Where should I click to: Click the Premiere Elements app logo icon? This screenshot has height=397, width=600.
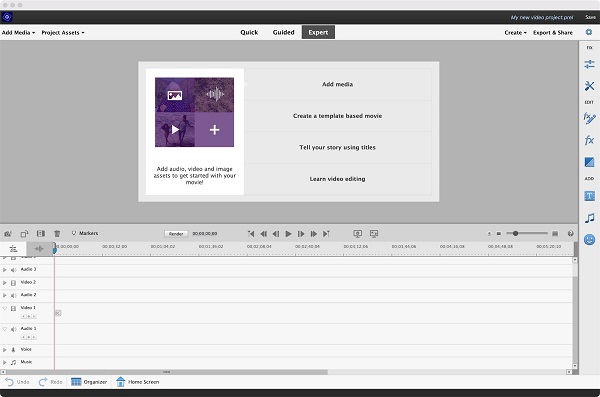[x=7, y=17]
